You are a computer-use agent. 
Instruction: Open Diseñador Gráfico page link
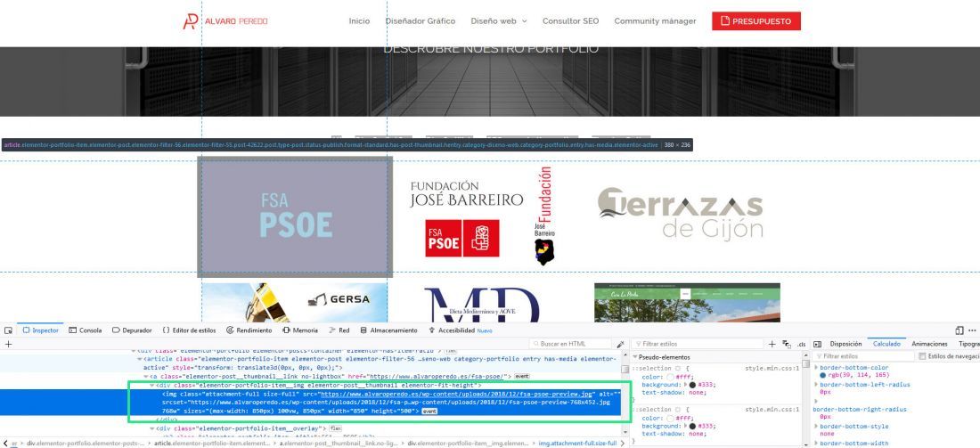[420, 21]
